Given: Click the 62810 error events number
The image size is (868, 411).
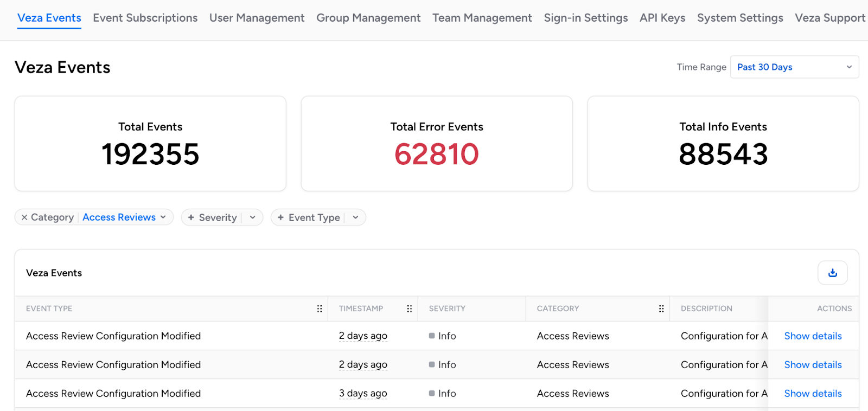Looking at the screenshot, I should coord(437,154).
